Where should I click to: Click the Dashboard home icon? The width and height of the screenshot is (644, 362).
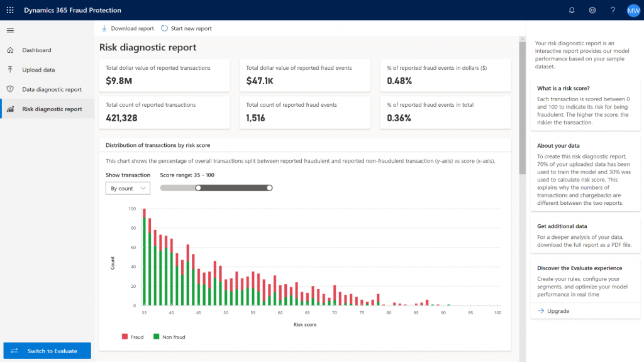click(x=10, y=50)
